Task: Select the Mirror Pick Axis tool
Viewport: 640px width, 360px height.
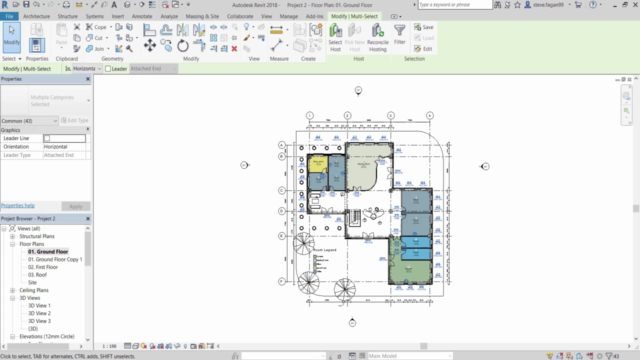Action: [182, 30]
